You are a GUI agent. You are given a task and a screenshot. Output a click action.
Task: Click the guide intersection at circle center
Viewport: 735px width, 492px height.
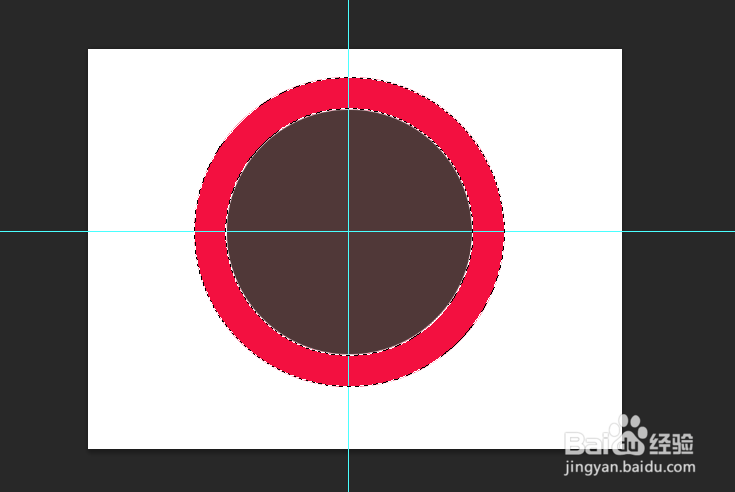tap(348, 231)
